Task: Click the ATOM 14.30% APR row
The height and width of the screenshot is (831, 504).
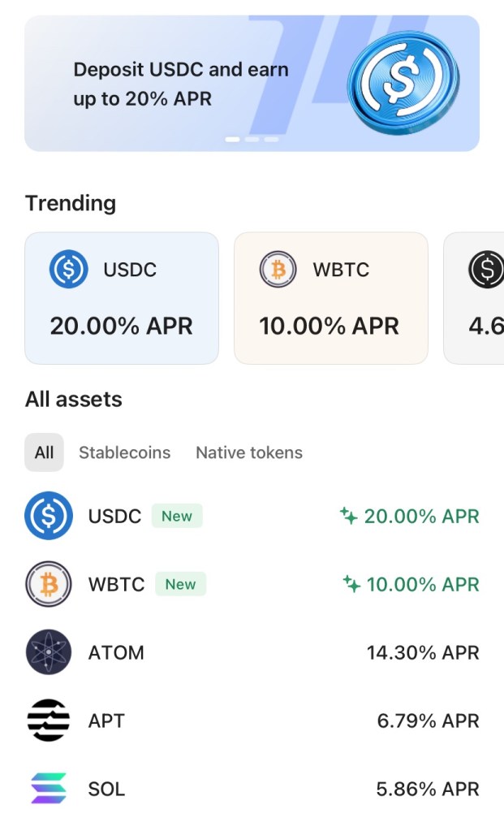Action: pyautogui.click(x=252, y=652)
